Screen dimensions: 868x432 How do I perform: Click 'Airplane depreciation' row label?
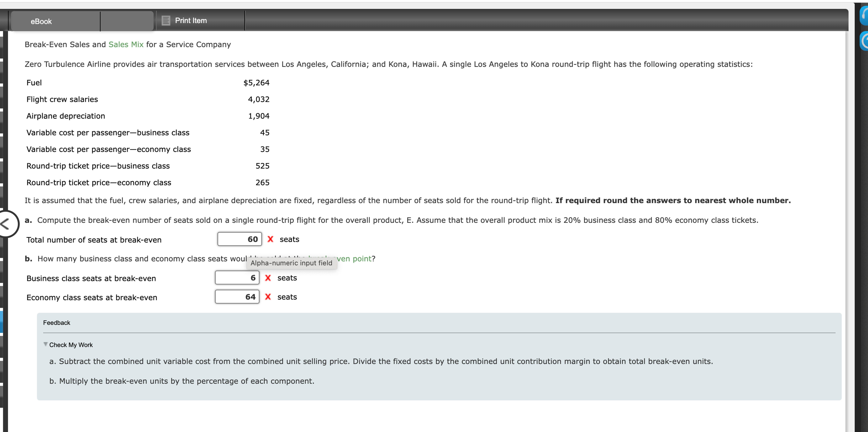[x=66, y=116]
